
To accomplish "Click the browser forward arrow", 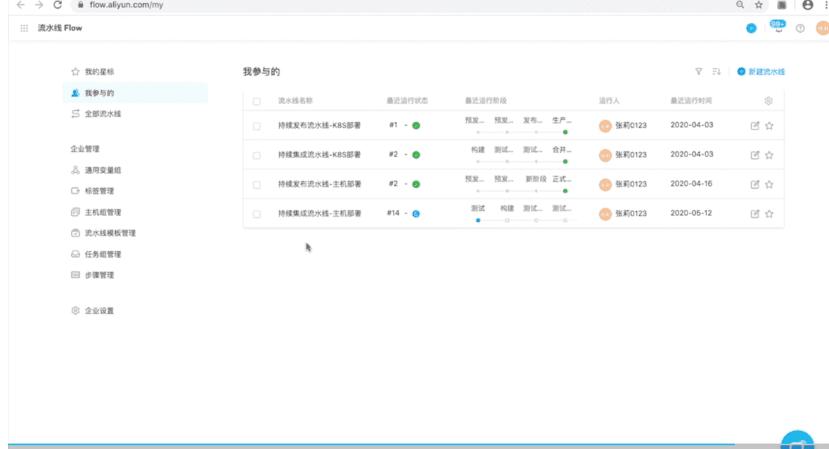I will point(39,5).
